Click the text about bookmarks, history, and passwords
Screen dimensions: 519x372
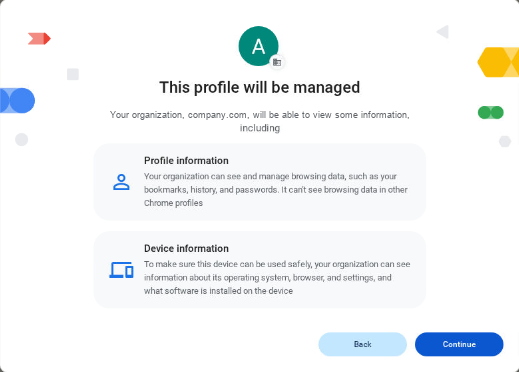coord(276,189)
